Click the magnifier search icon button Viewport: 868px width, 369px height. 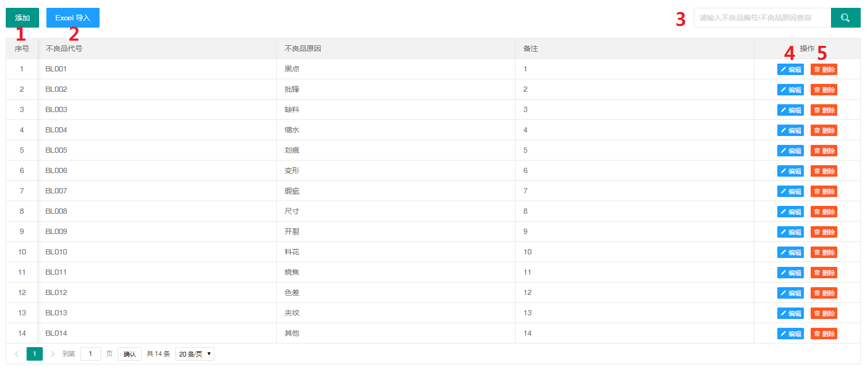[x=845, y=18]
